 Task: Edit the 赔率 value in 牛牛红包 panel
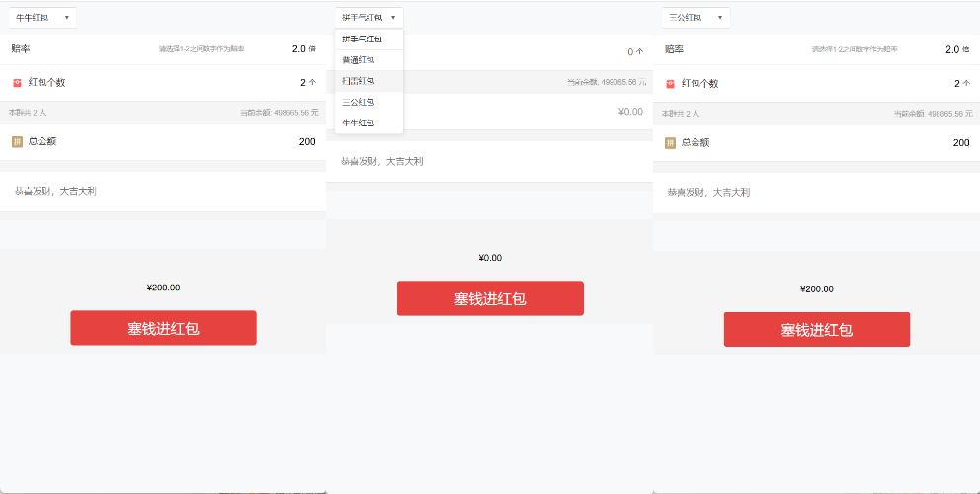coord(298,48)
